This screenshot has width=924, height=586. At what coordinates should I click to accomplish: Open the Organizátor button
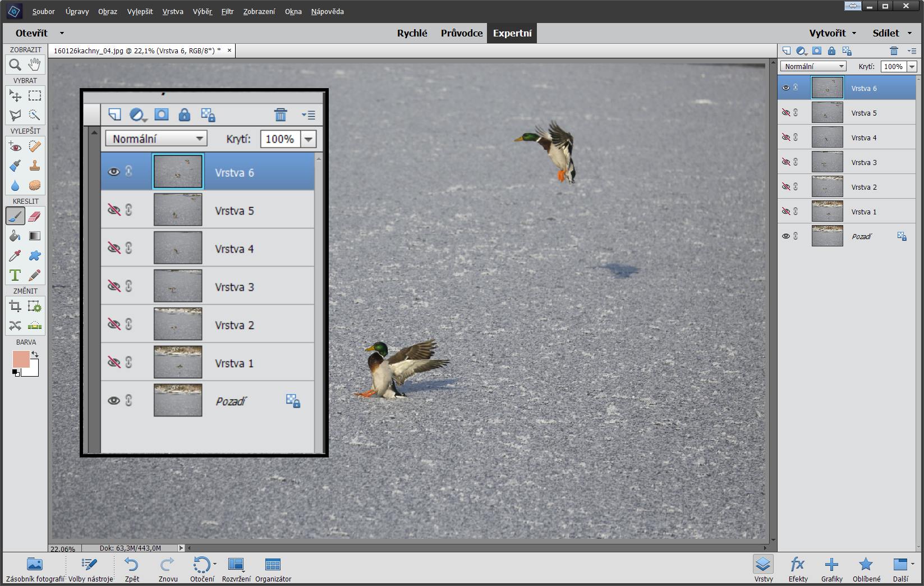(273, 569)
